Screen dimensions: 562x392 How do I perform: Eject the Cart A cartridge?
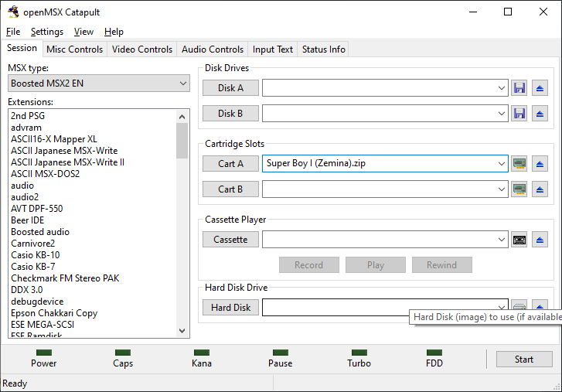pos(540,164)
